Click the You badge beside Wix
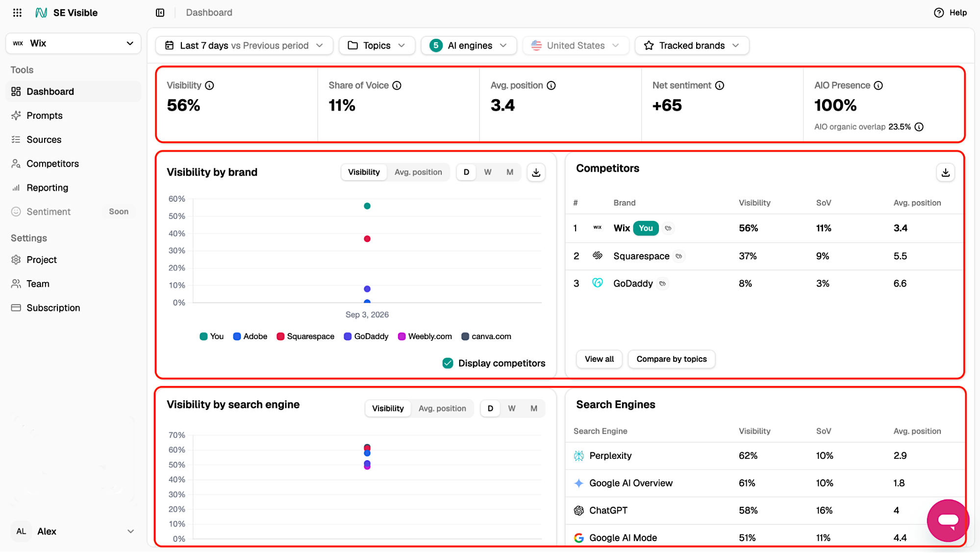 click(x=646, y=228)
